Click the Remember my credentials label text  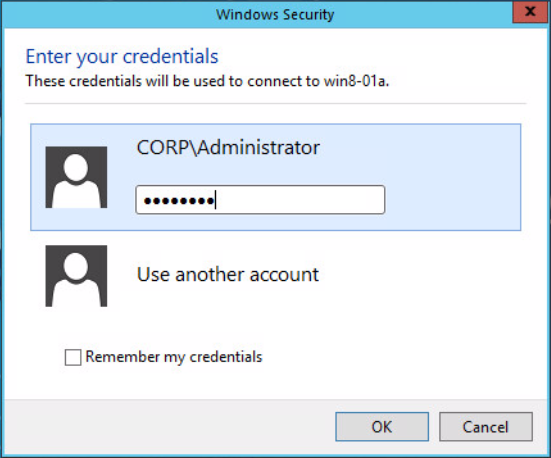pyautogui.click(x=174, y=357)
